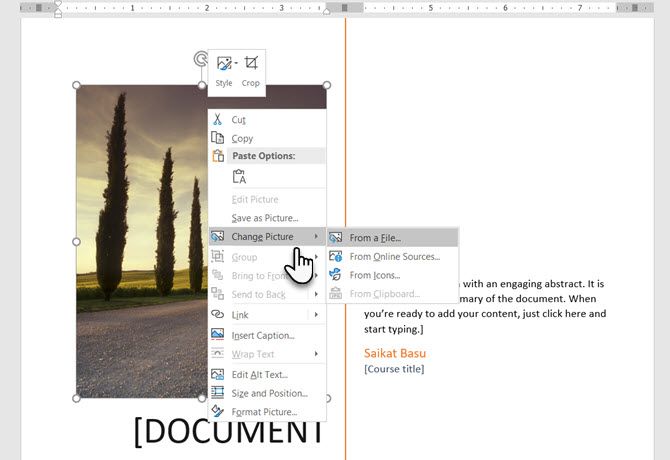Select the Crop tool

[250, 72]
